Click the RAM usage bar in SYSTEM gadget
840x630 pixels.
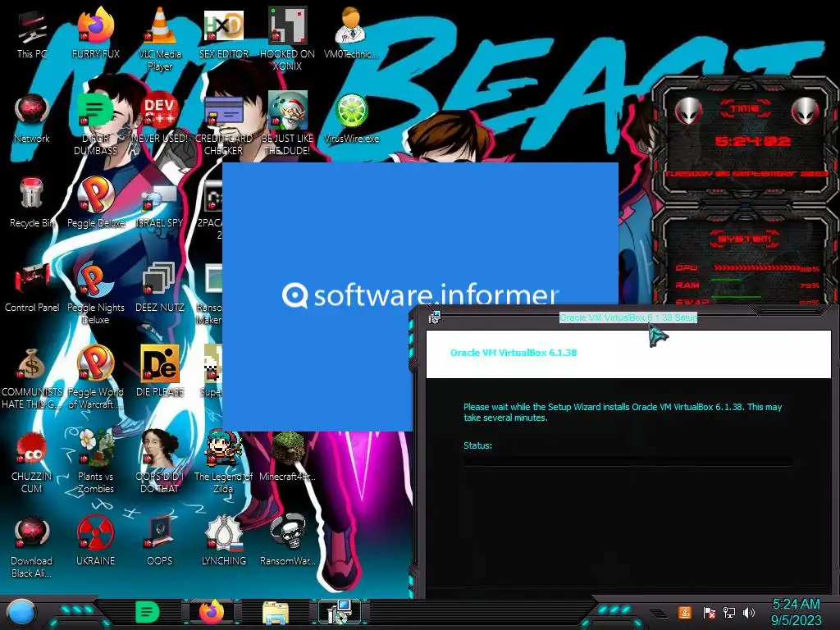(747, 285)
